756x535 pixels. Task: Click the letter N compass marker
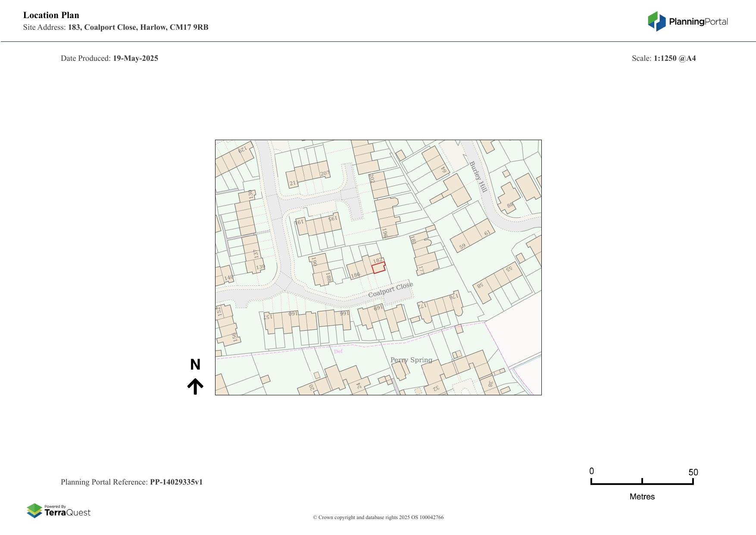(195, 365)
